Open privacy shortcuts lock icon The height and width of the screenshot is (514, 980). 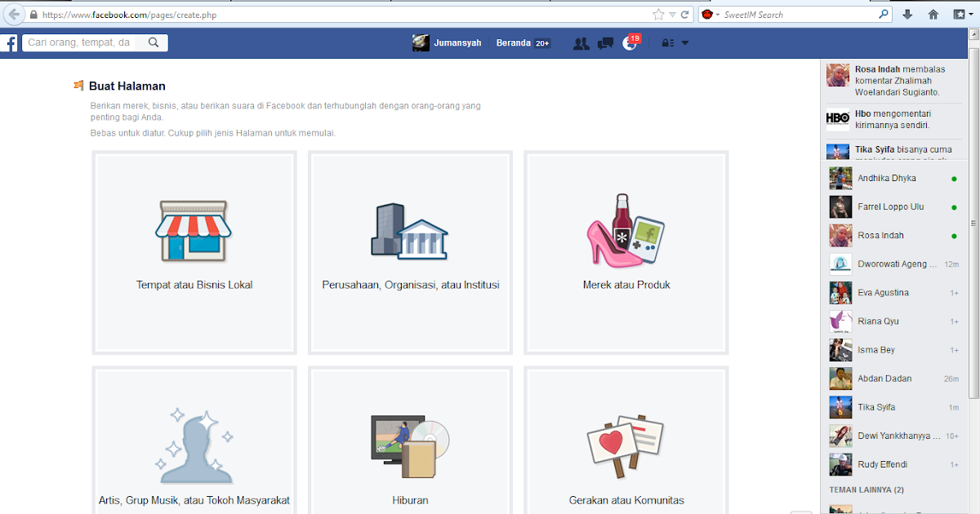coord(668,43)
